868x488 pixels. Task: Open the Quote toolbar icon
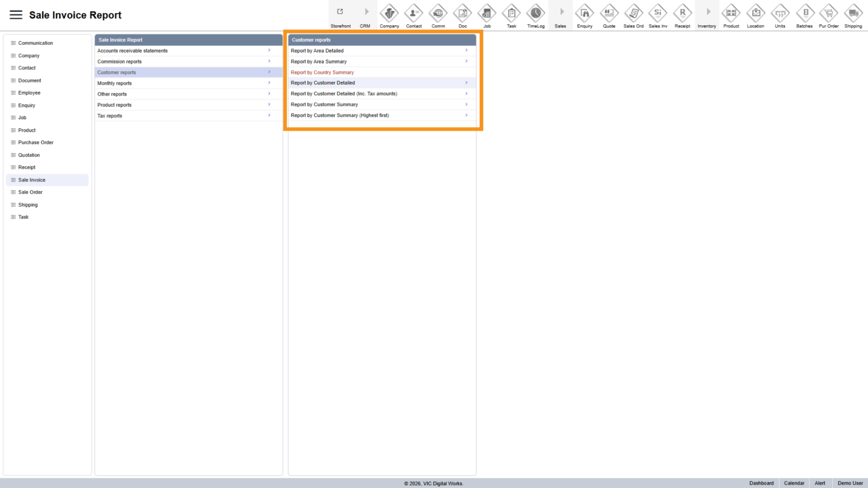pos(609,13)
